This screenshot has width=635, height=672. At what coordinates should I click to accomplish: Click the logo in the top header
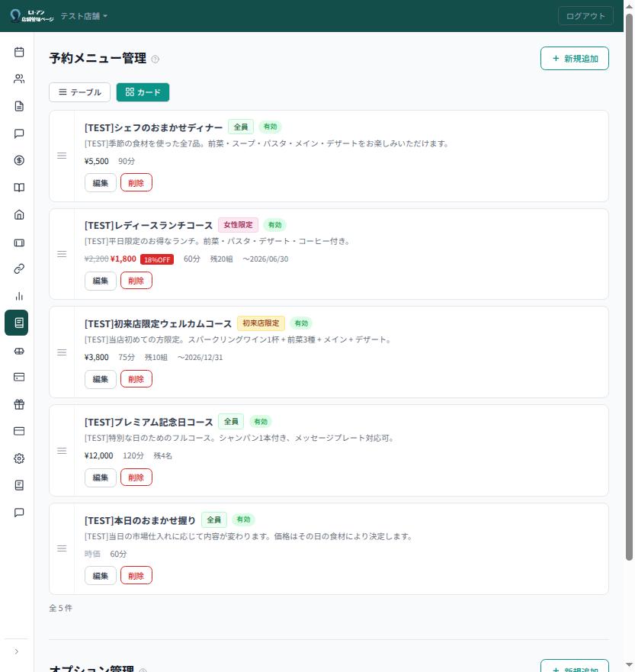tap(32, 16)
